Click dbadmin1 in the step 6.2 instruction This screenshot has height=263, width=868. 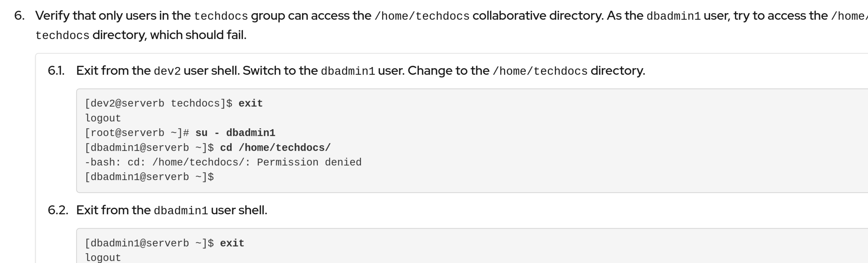pos(181,211)
